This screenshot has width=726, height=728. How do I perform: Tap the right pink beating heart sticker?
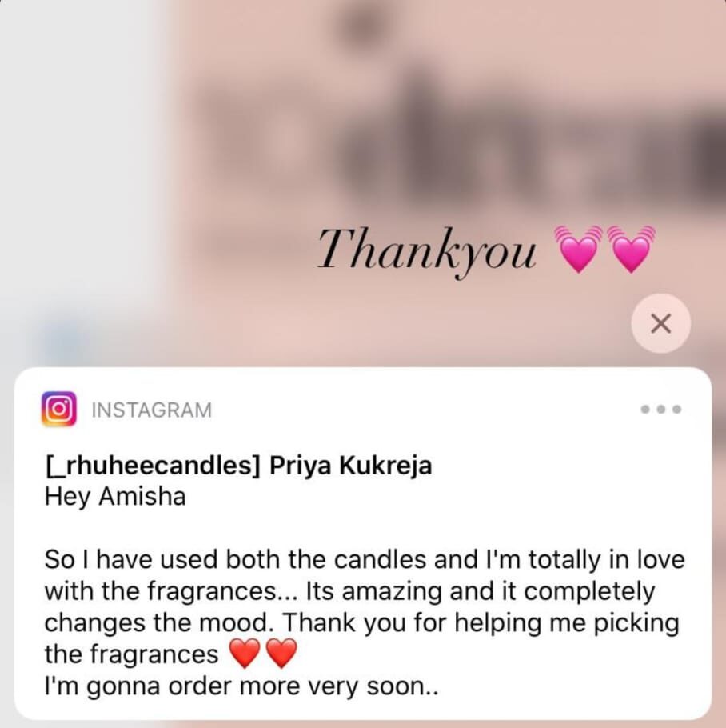coord(630,249)
